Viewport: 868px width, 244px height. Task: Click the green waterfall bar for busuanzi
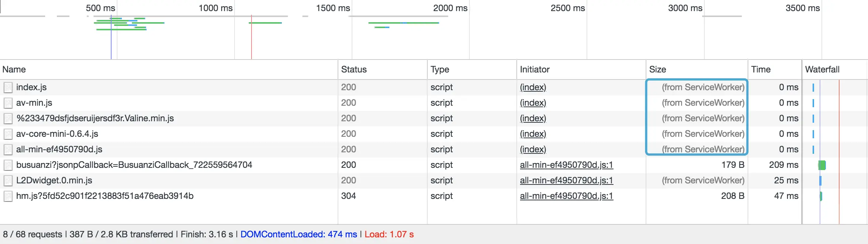pos(822,165)
